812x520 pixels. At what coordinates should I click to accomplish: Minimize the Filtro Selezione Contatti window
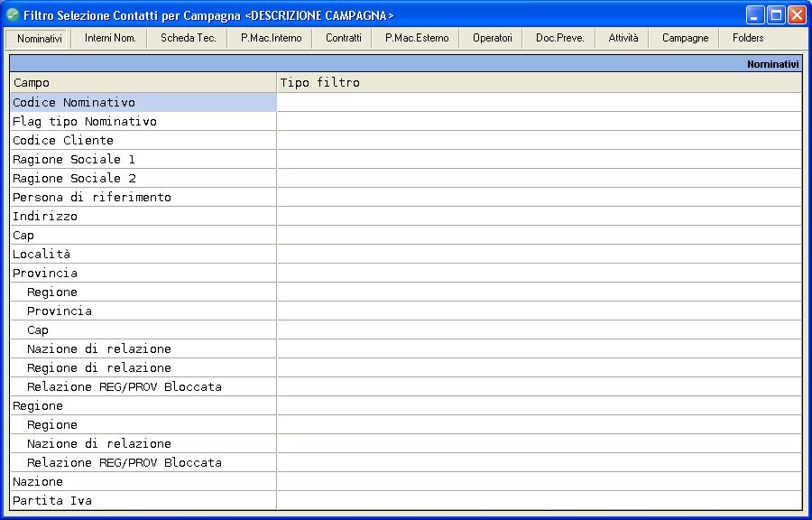pos(755,15)
